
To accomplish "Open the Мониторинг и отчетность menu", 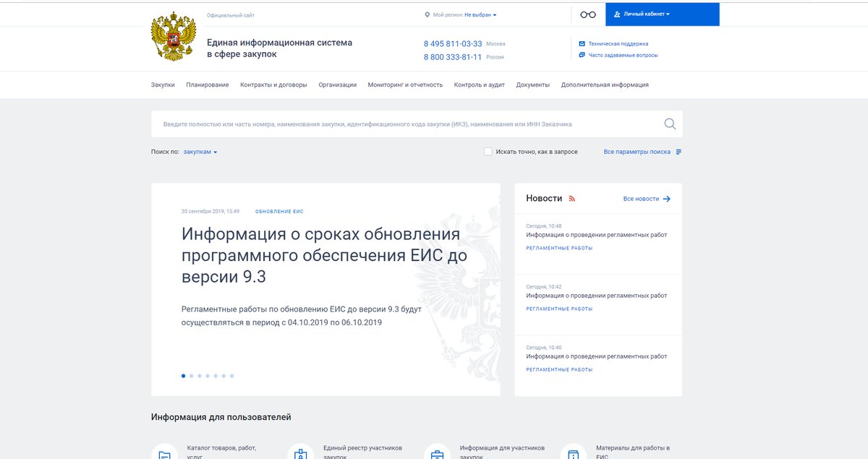I will point(405,85).
